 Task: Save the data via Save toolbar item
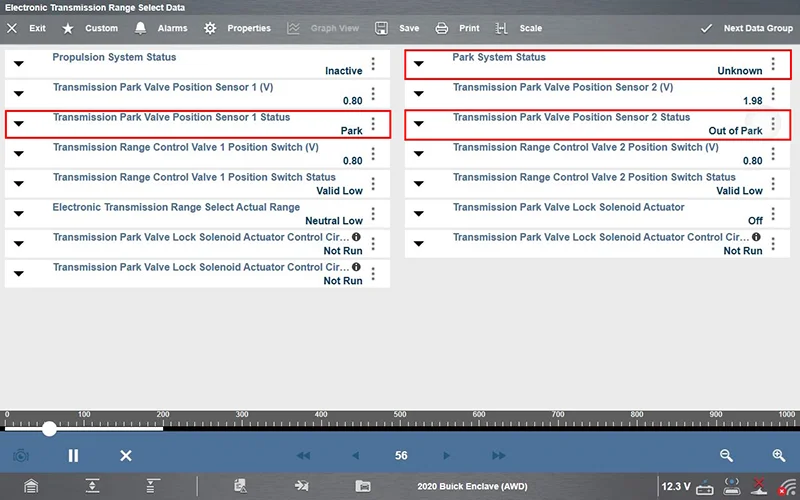click(x=397, y=28)
